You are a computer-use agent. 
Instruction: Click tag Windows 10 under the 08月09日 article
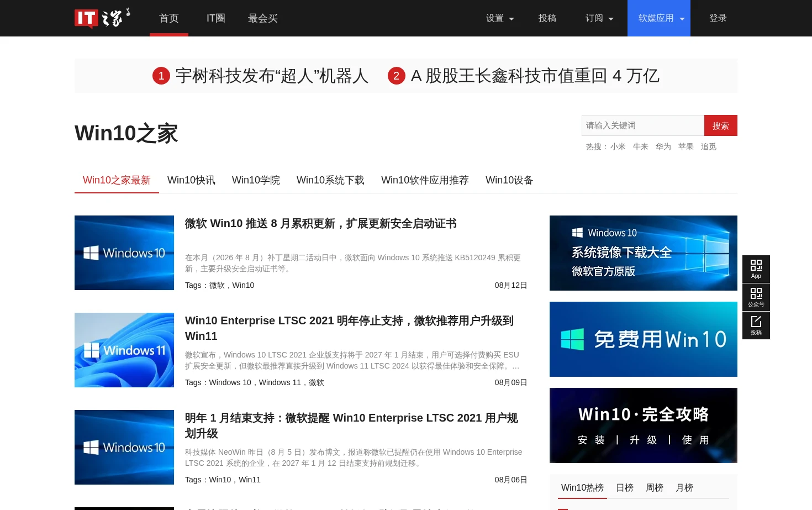(x=230, y=382)
